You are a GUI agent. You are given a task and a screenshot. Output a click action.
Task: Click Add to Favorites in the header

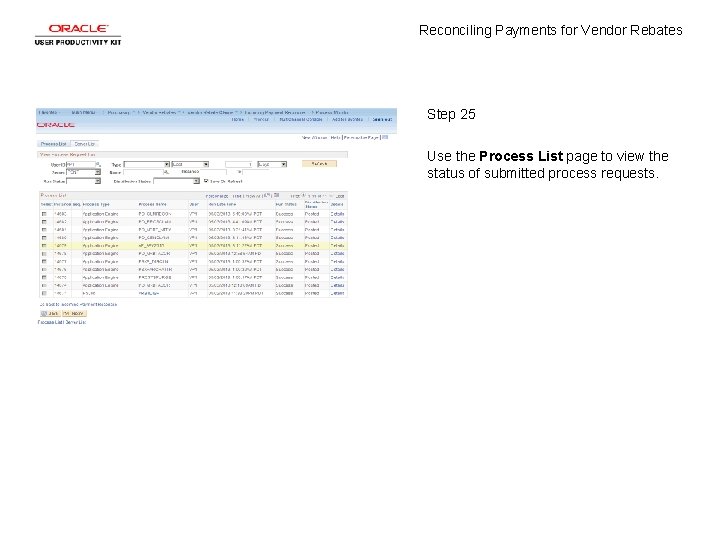point(347,119)
